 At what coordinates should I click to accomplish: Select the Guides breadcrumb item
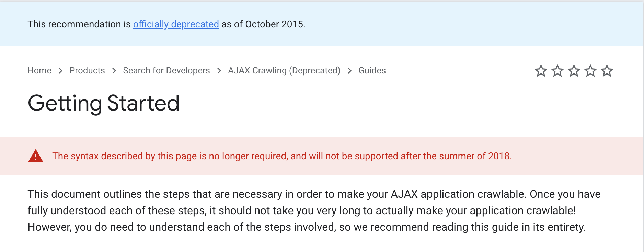[372, 70]
